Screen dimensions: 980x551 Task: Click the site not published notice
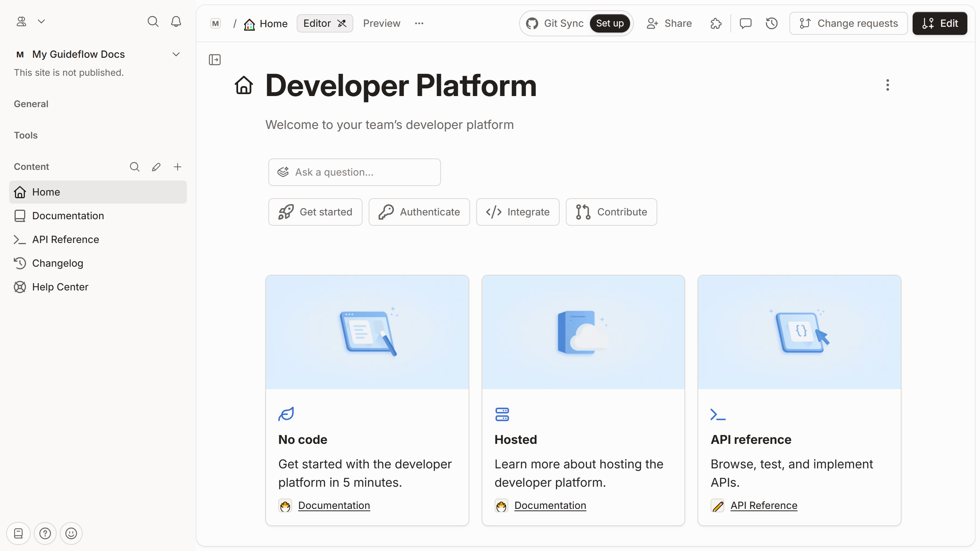[69, 73]
